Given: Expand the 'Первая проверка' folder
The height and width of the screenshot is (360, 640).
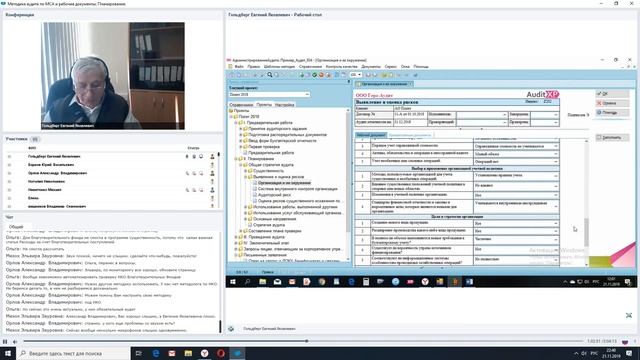Looking at the screenshot, I should pos(241,147).
